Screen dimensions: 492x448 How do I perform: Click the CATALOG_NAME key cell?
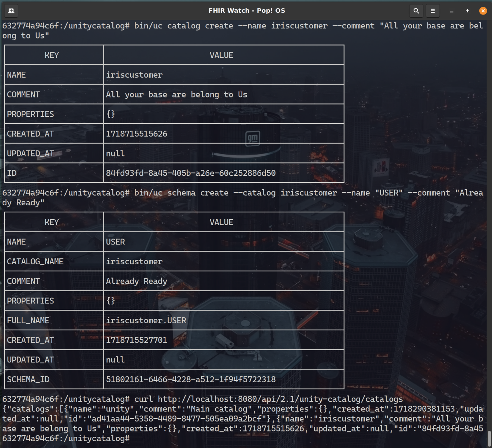(35, 261)
